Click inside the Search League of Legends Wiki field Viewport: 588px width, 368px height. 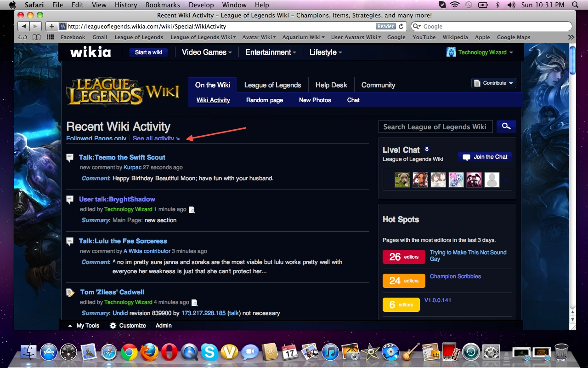click(435, 127)
